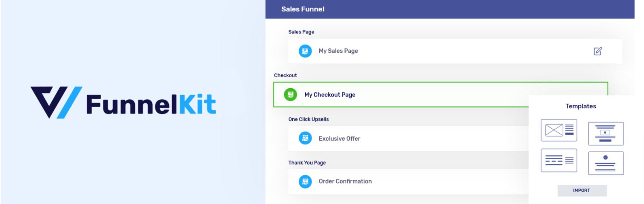Open the Exclusive Offer upsell step
This screenshot has width=644, height=204.
339,139
